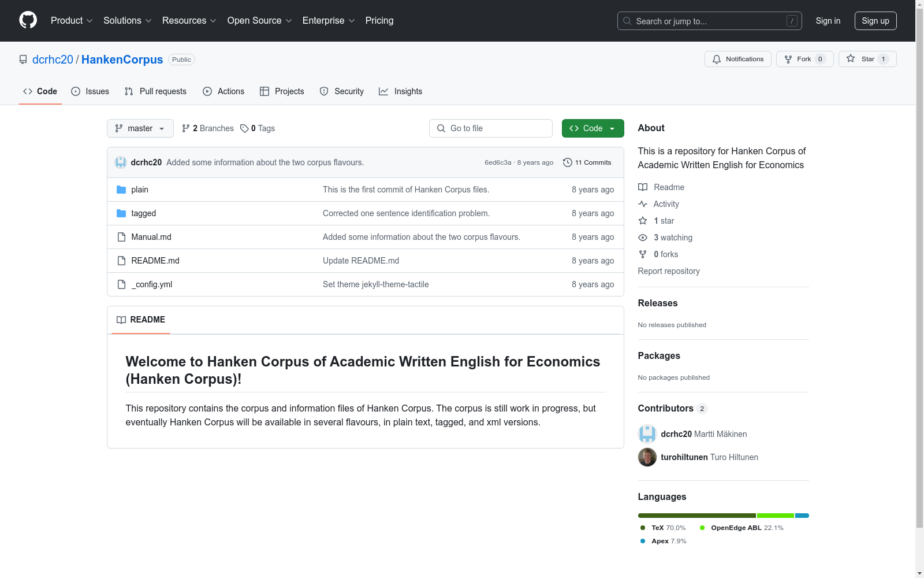
Task: Expand the Open Source menu
Action: tap(260, 20)
